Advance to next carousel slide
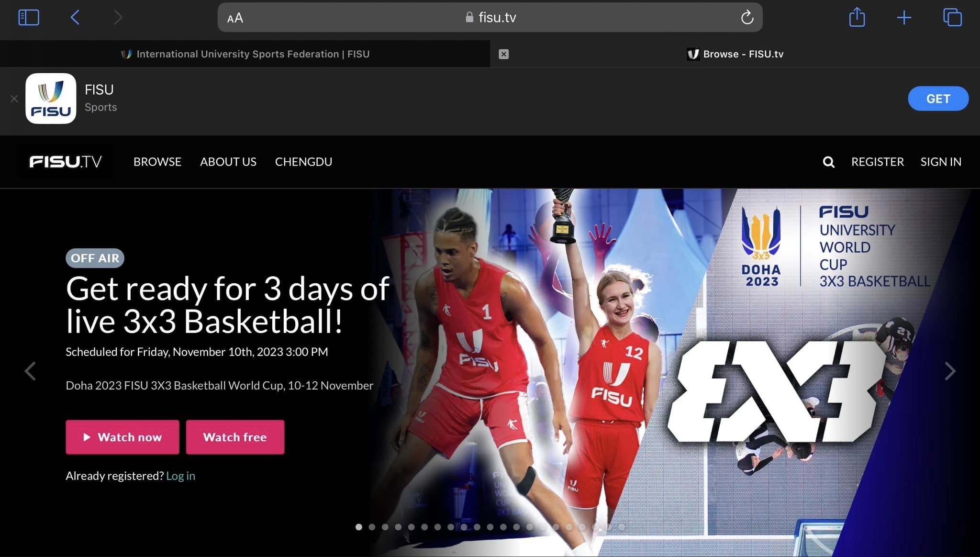Image resolution: width=980 pixels, height=557 pixels. coord(950,371)
